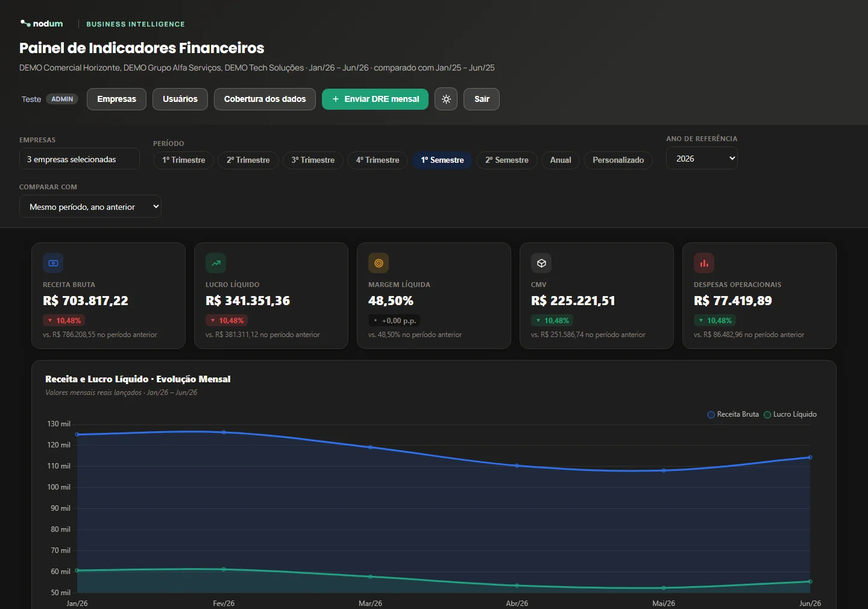Viewport: 868px width, 609px height.
Task: Toggle Receita Bruta legend marker
Action: [x=711, y=415]
